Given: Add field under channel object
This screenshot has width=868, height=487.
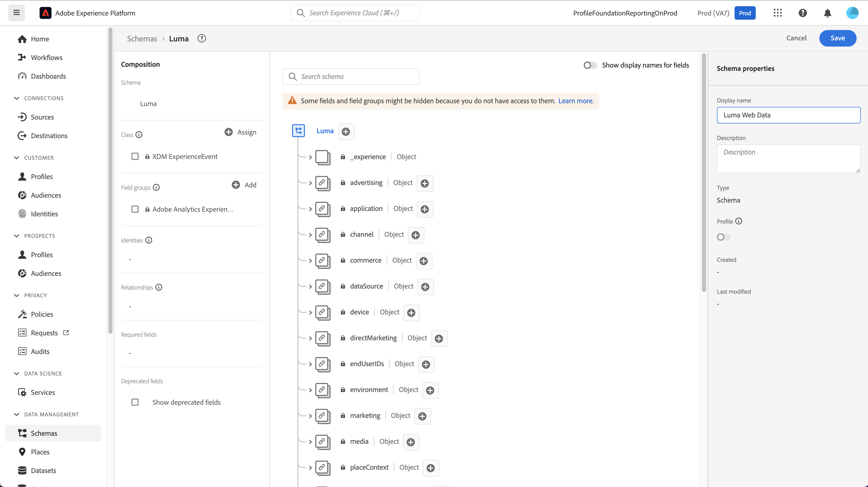Looking at the screenshot, I should (x=416, y=235).
